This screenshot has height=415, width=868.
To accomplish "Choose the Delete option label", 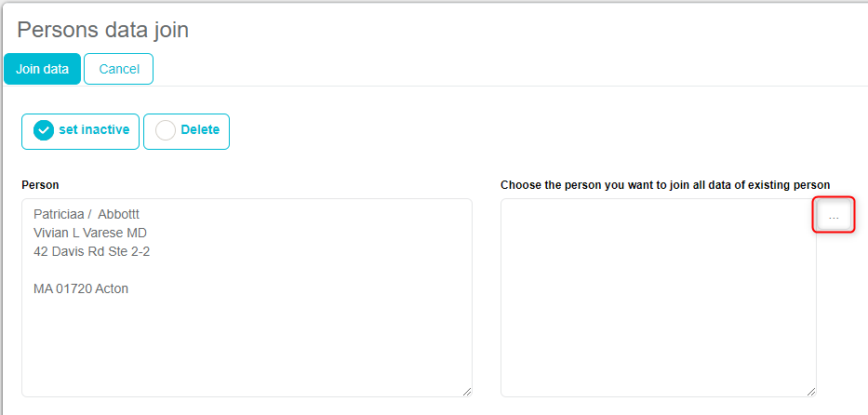I will point(200,130).
